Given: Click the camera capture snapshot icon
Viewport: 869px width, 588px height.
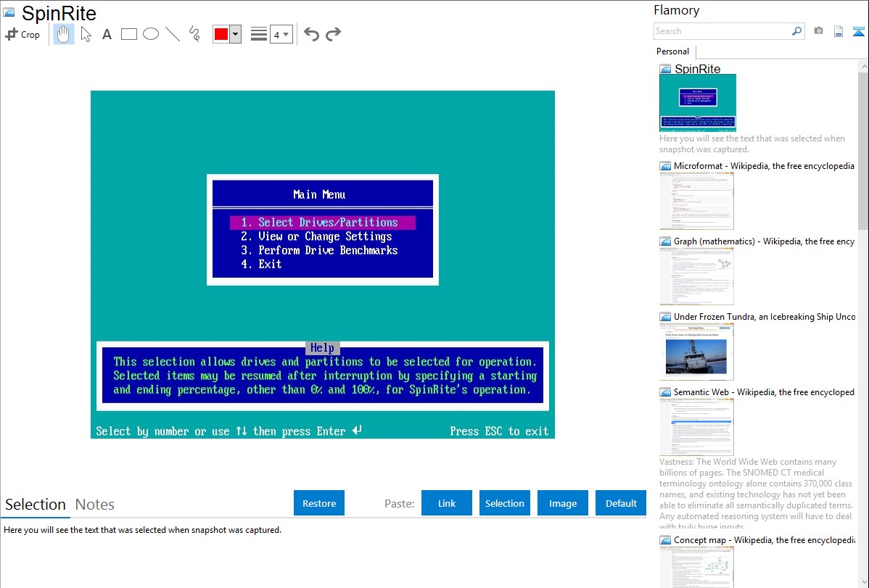Looking at the screenshot, I should [x=818, y=31].
